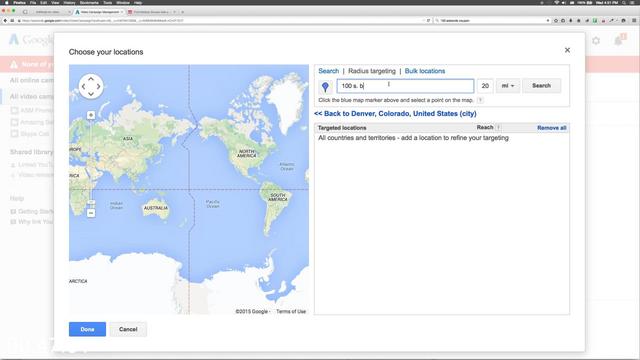640x360 pixels.
Task: Click North America on the map
Action: click(247, 153)
